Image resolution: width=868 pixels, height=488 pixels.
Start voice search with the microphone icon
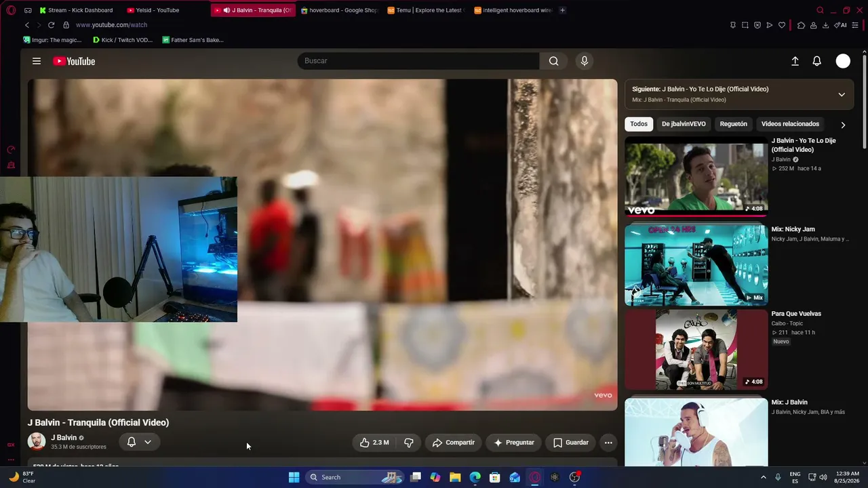[x=585, y=61]
